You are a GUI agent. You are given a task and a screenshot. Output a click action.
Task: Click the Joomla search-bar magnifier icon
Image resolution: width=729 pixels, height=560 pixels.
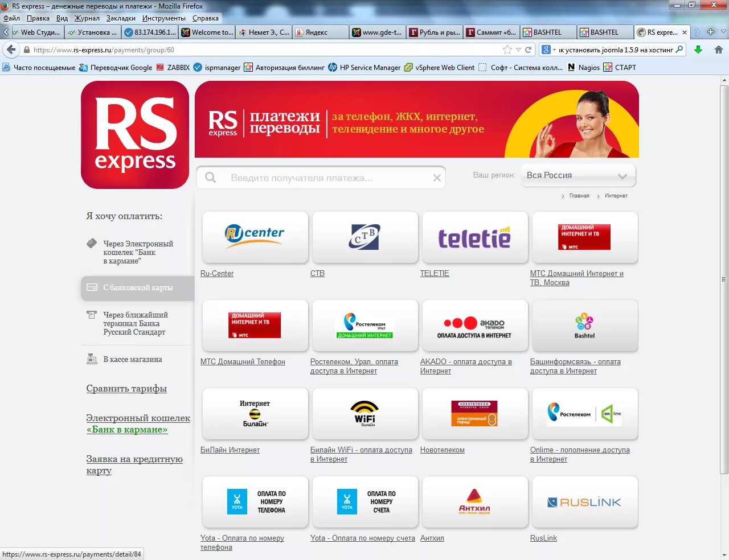pyautogui.click(x=679, y=50)
